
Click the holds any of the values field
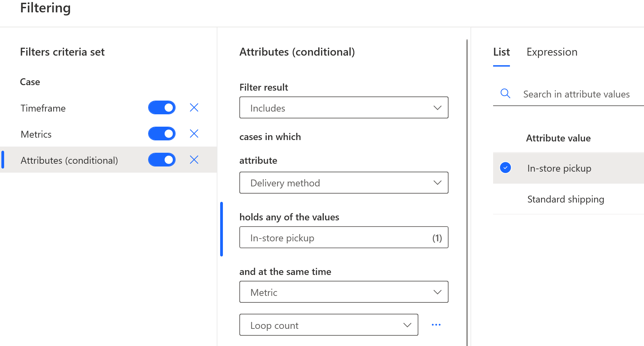coord(344,238)
